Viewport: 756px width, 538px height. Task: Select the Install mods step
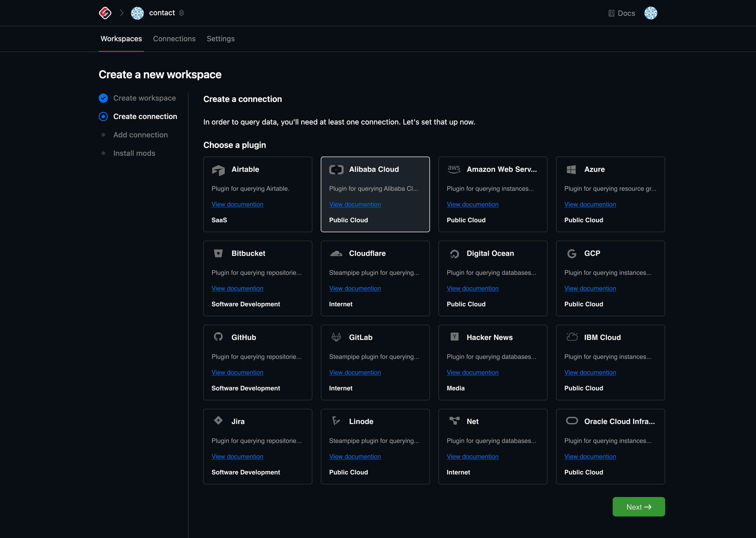(x=134, y=153)
